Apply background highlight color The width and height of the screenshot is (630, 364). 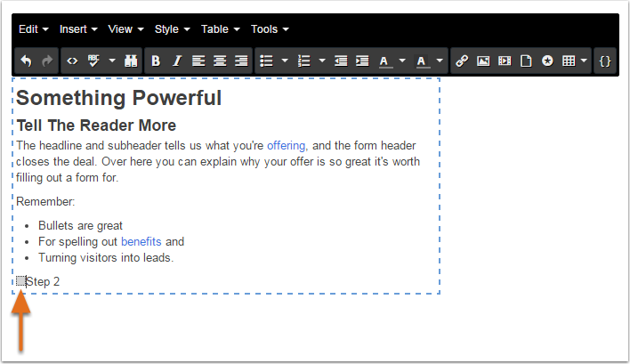(422, 61)
